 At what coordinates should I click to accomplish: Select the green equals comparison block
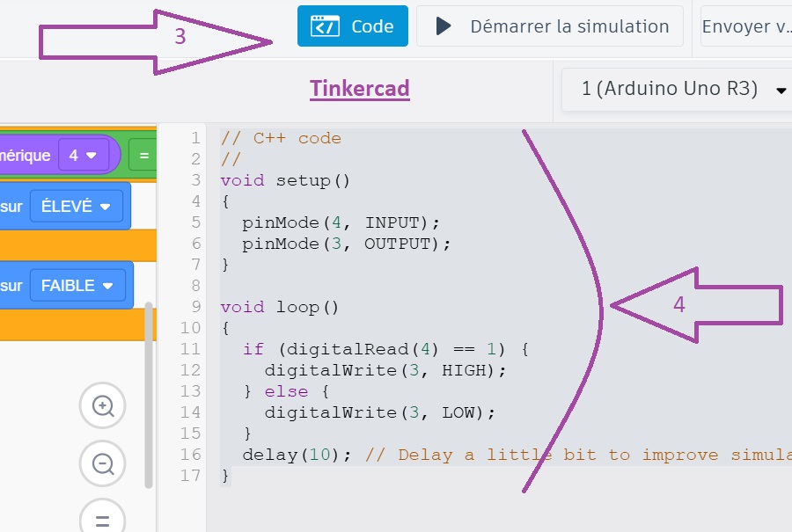coord(143,156)
